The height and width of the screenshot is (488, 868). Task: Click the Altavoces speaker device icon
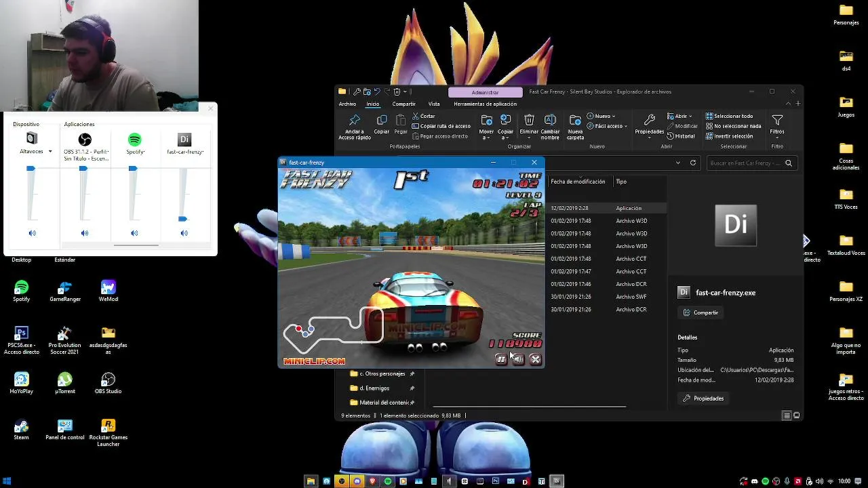(31, 139)
